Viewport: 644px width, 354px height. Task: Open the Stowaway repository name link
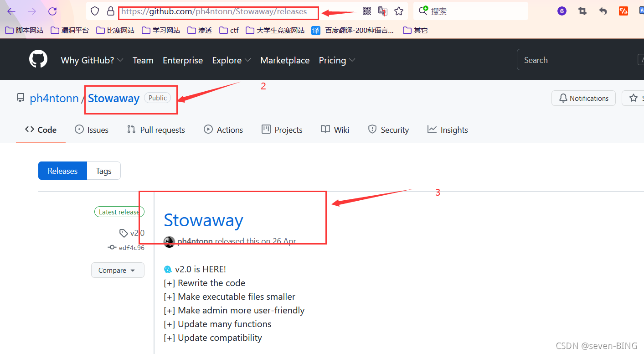click(x=113, y=98)
